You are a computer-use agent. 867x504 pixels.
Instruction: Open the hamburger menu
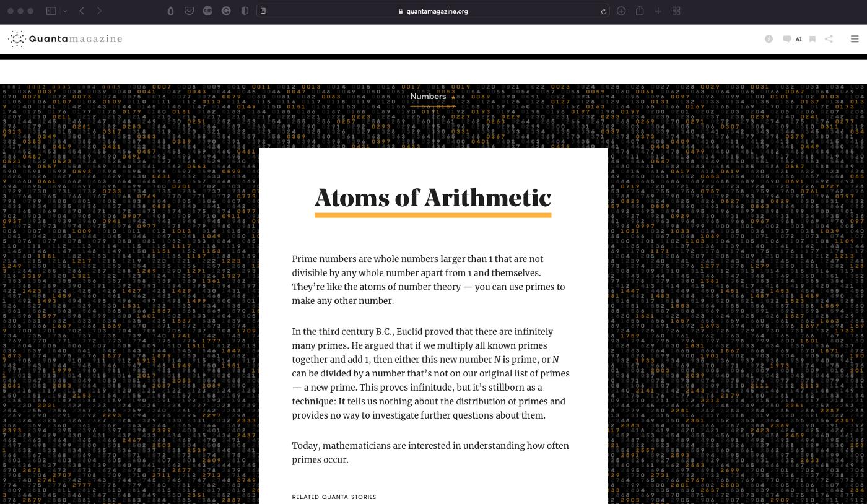tap(855, 39)
